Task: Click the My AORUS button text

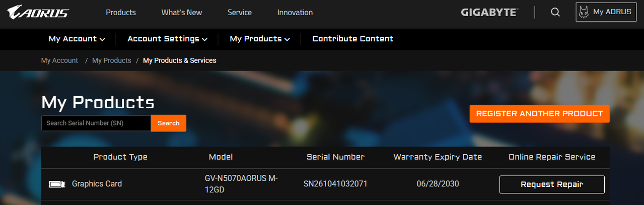Action: (x=612, y=12)
